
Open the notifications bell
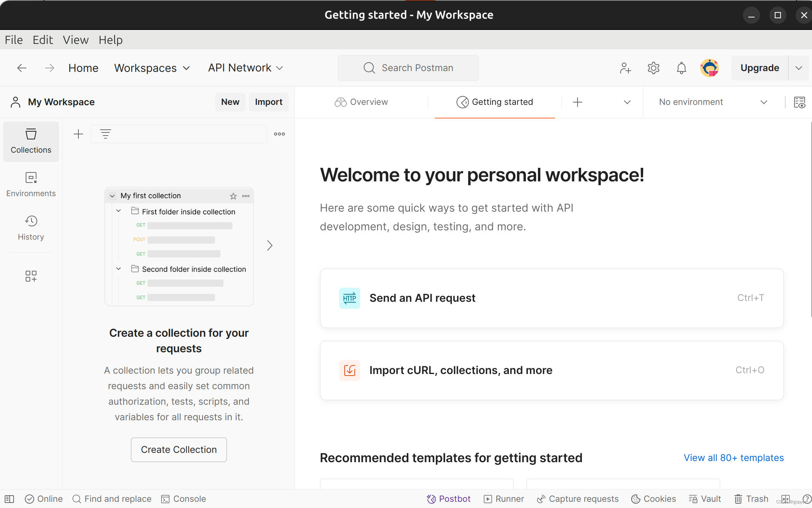point(682,68)
